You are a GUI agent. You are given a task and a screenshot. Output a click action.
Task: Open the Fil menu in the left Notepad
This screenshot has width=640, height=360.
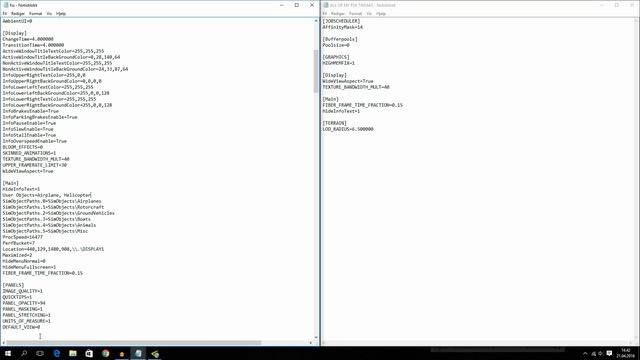5,13
